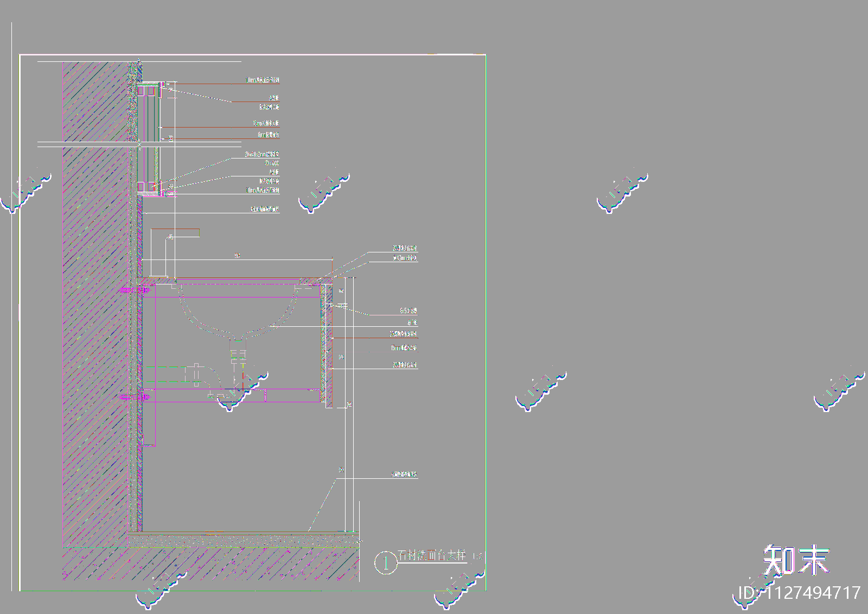This screenshot has height=614, width=868.
Task: Click the 5x5 groove annotation label
Action: (x=409, y=311)
